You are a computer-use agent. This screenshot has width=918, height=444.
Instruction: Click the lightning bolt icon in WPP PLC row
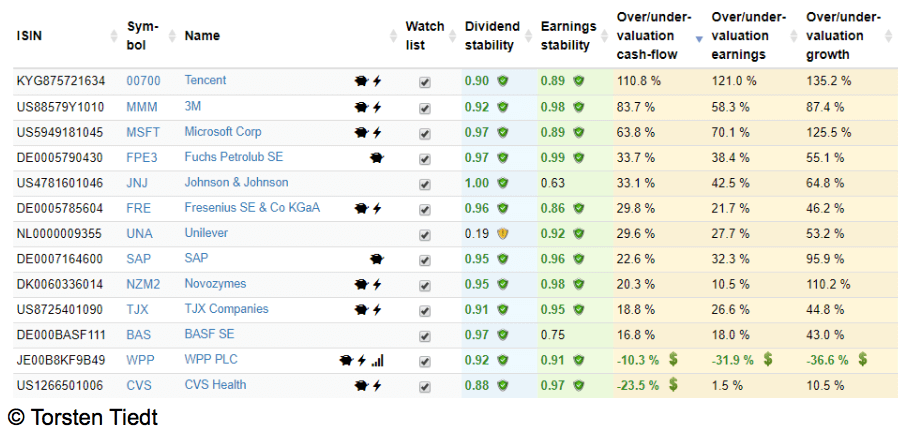362,360
